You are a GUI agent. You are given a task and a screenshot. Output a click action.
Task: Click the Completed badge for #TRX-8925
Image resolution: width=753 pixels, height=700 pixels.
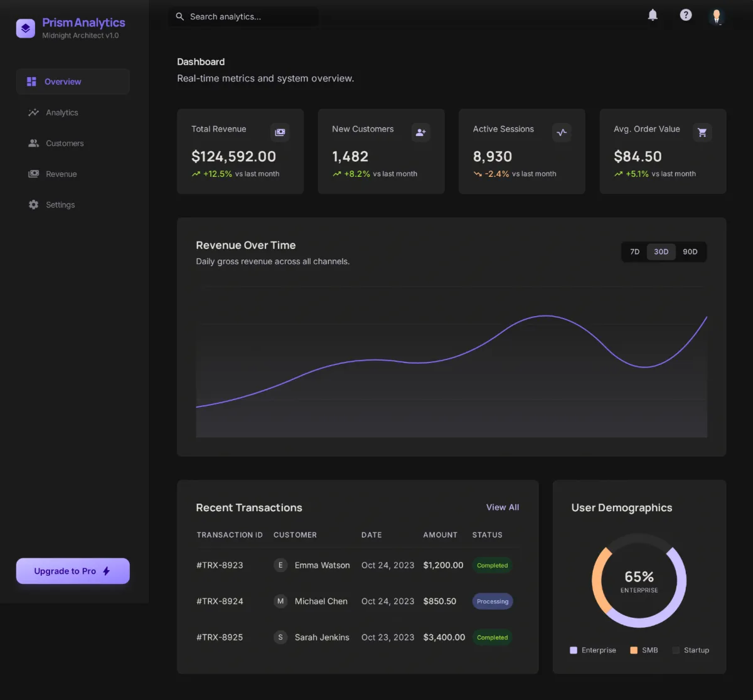pyautogui.click(x=492, y=637)
